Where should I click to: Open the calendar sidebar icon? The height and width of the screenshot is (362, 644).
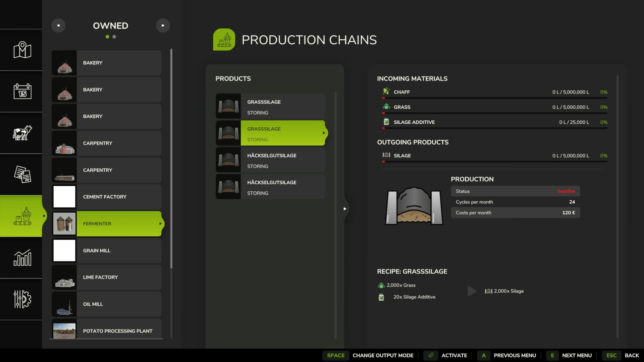click(22, 91)
